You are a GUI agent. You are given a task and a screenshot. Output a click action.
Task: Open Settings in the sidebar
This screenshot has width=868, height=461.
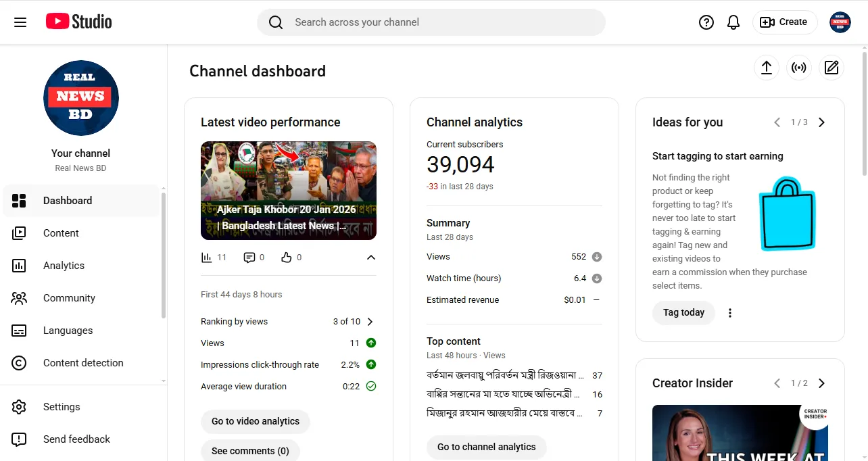point(81,407)
